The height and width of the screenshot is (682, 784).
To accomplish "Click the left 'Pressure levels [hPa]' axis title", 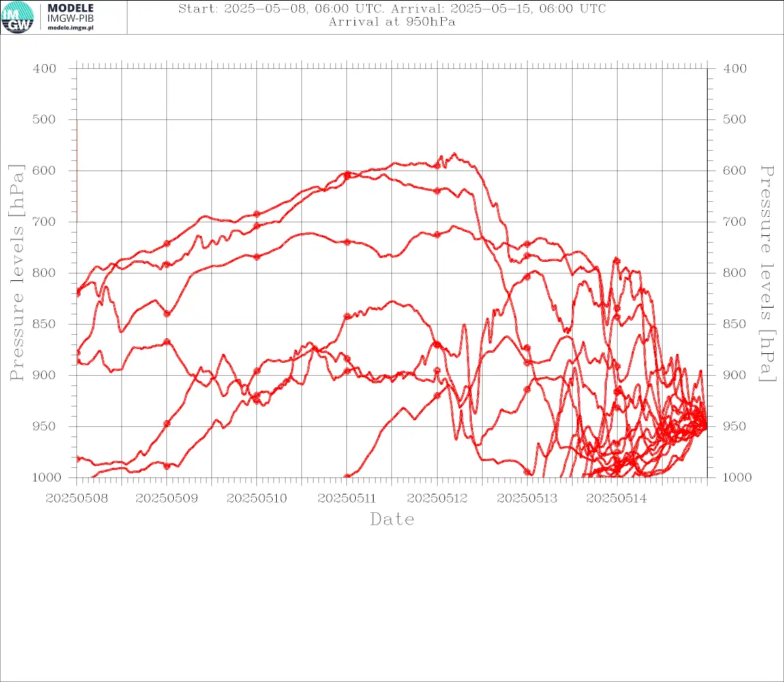I will (x=16, y=273).
